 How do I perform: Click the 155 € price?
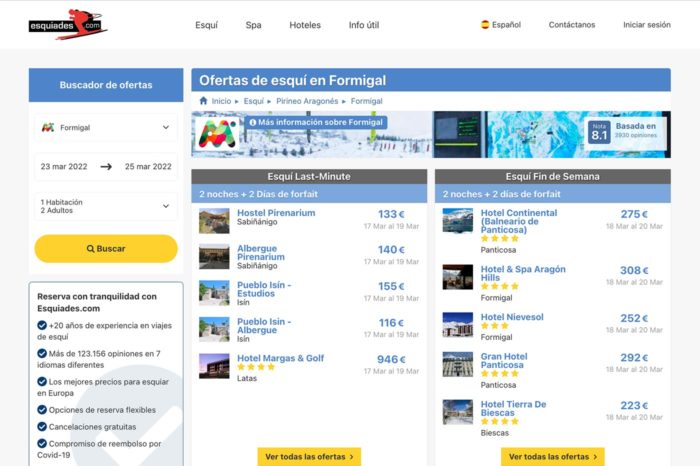392,287
